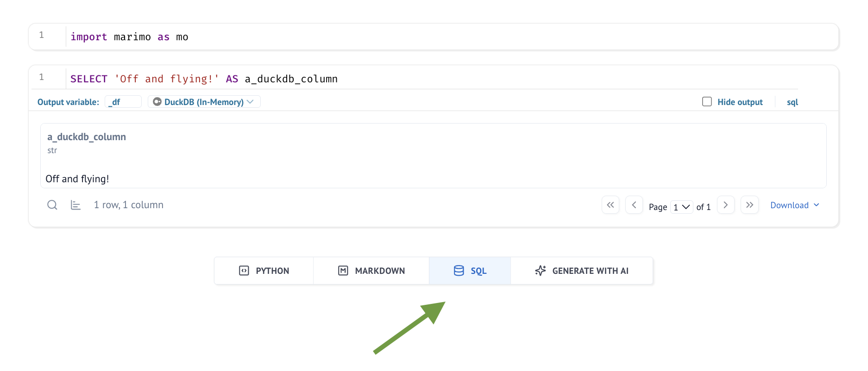Open the page number dropdown
Image resolution: width=868 pixels, height=371 pixels.
(x=681, y=207)
